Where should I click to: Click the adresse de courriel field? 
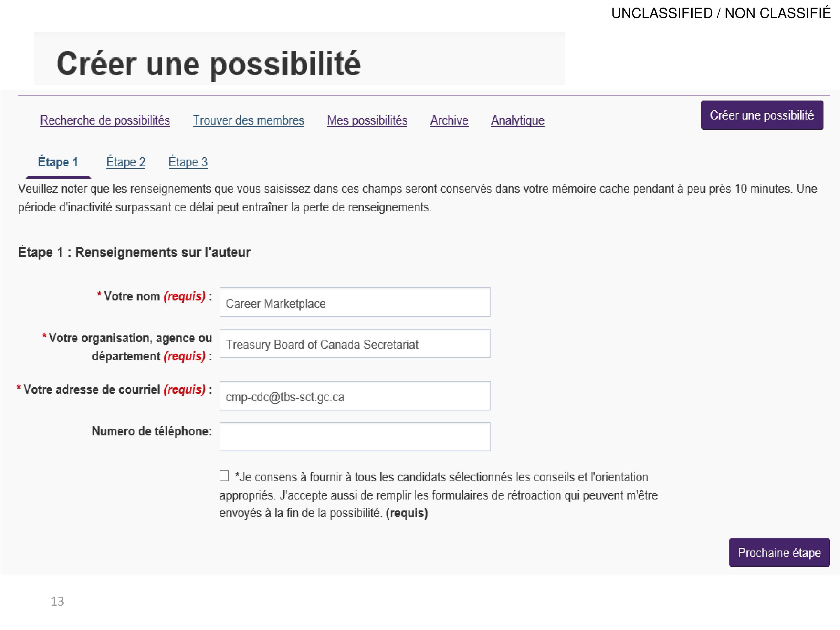coord(355,396)
